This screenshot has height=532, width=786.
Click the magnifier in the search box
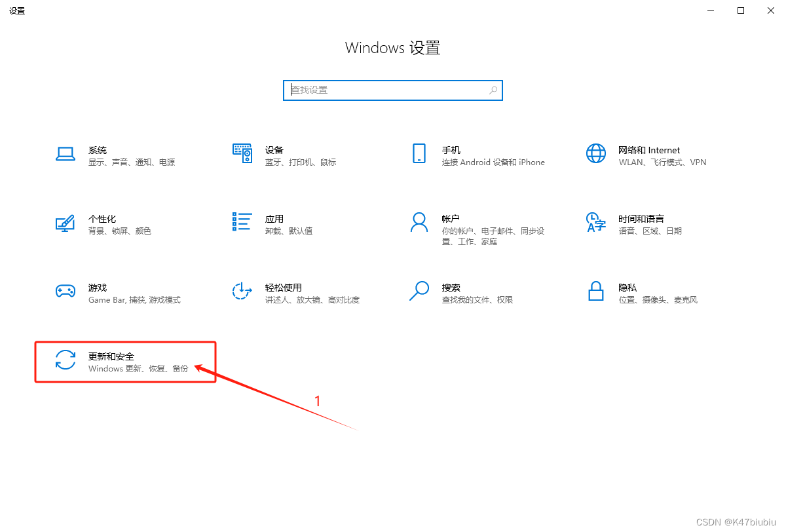[493, 90]
